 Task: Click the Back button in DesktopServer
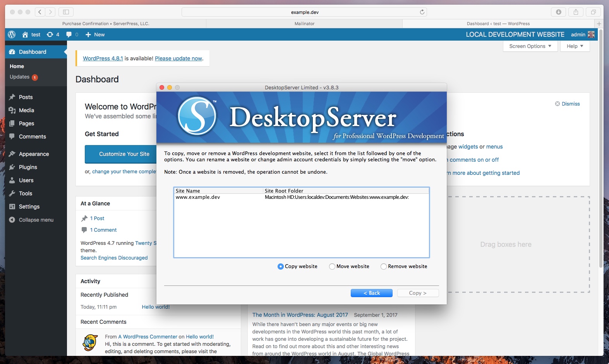pos(372,293)
